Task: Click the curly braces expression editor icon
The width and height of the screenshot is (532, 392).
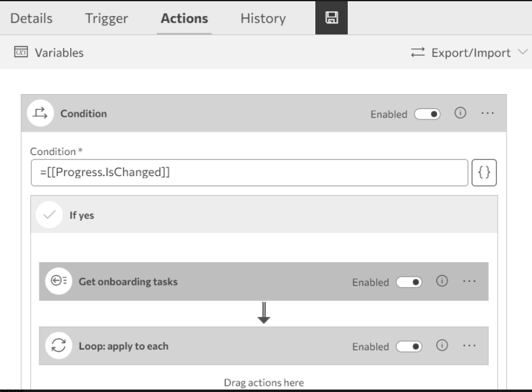Action: (x=484, y=173)
